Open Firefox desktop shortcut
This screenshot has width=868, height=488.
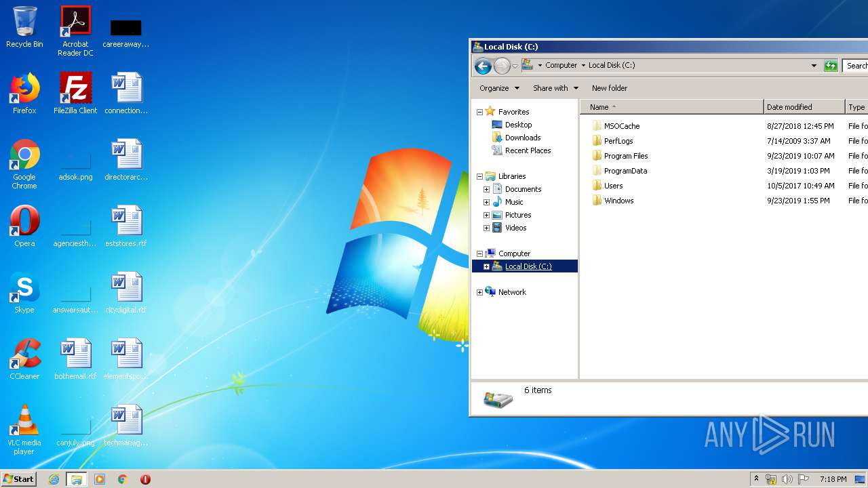click(24, 94)
